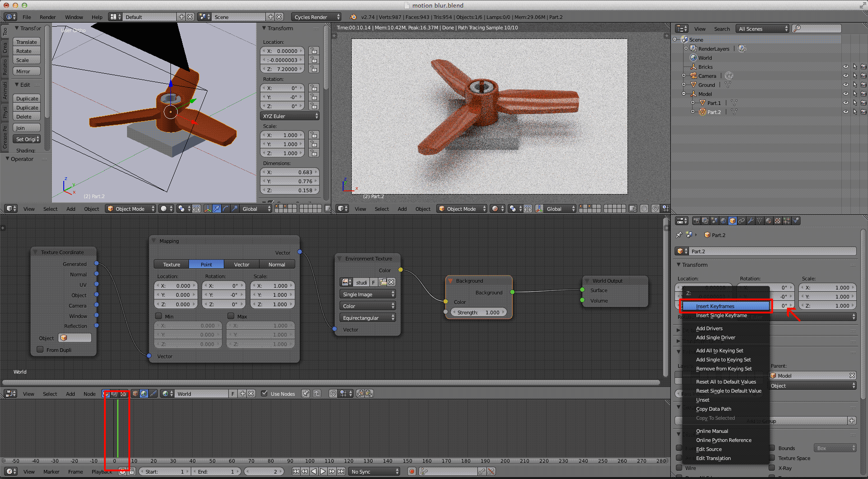
Task: Open Equirectangular projection dropdown
Action: (368, 318)
